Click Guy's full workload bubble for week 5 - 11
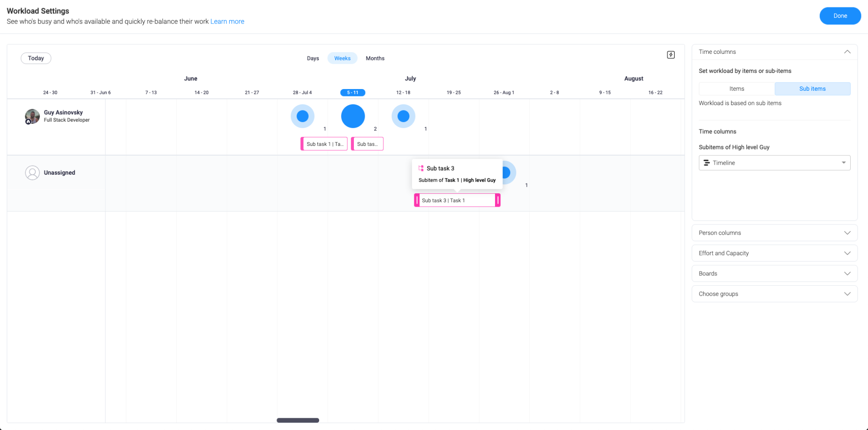 click(x=353, y=116)
